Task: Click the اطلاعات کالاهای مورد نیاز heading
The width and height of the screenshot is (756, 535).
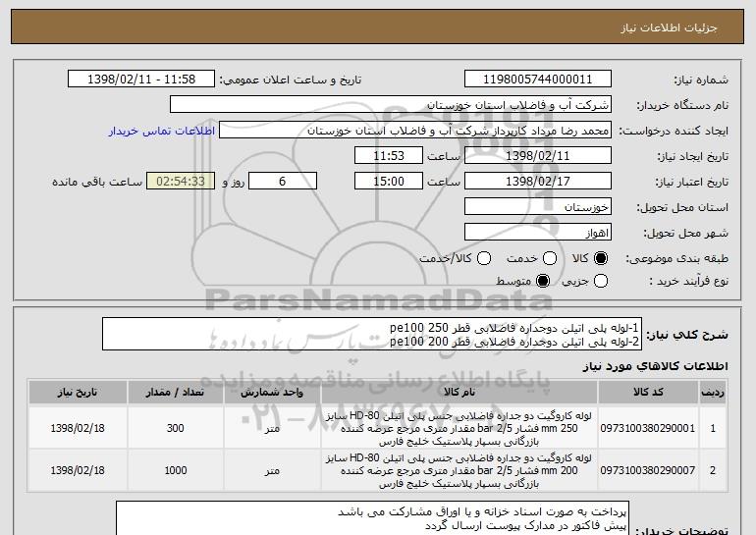Action: (x=655, y=366)
